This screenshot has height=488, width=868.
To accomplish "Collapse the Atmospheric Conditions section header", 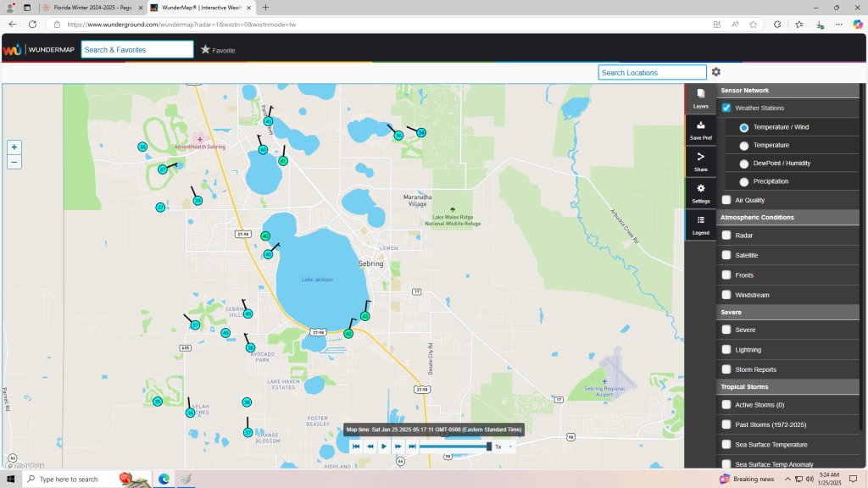I will 788,218.
